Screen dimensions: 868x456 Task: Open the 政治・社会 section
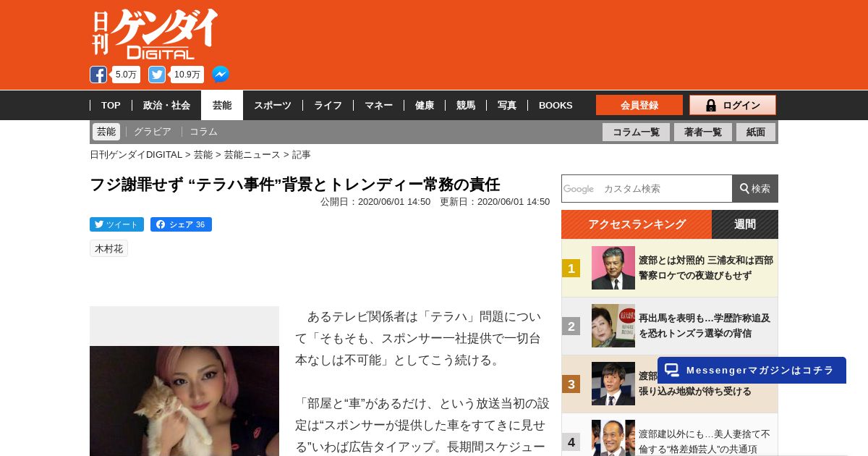(x=166, y=106)
